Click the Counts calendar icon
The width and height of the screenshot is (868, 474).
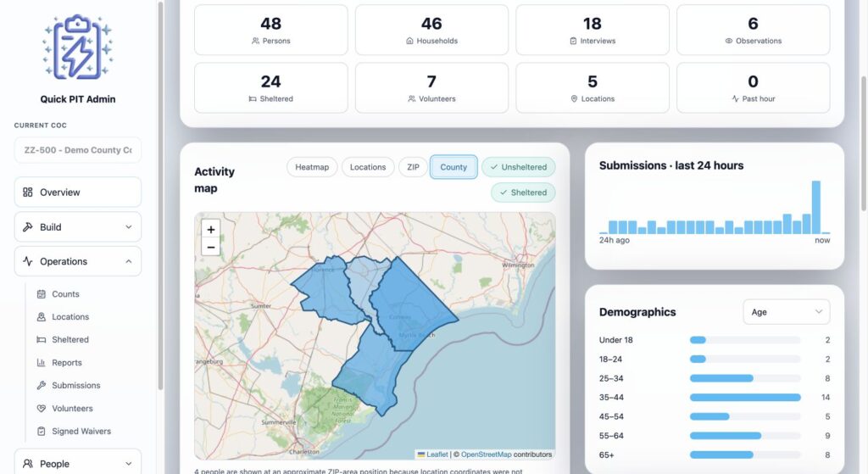click(x=41, y=294)
